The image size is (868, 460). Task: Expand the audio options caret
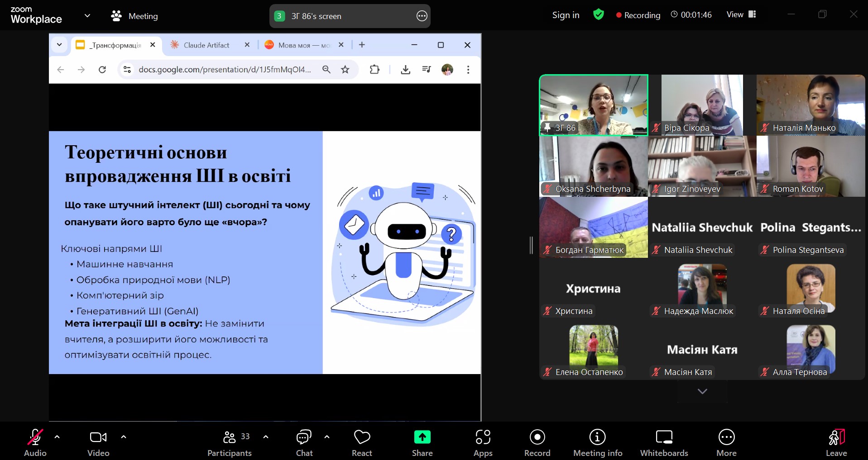pyautogui.click(x=57, y=437)
